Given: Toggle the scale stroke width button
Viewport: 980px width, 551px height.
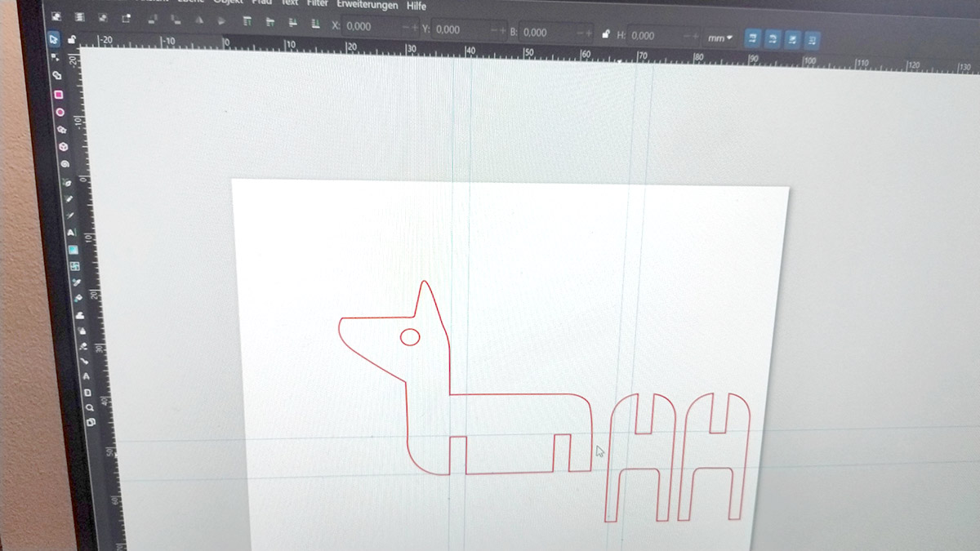Looking at the screenshot, I should coord(752,38).
